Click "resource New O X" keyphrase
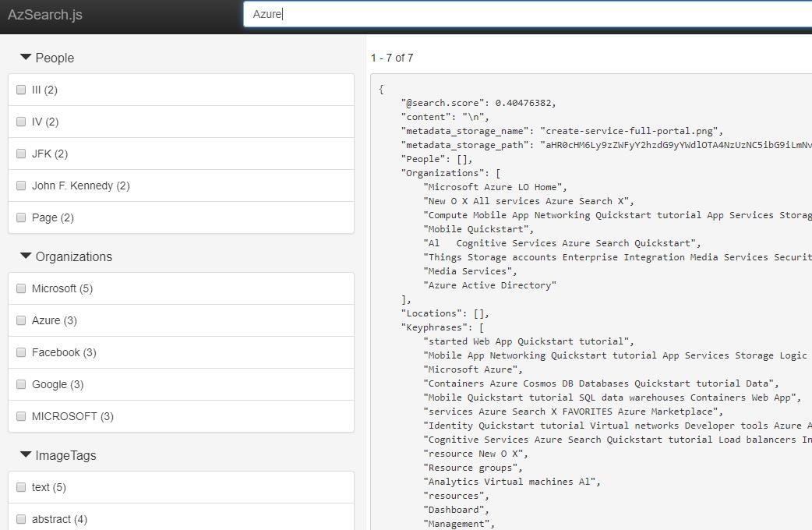 (475, 454)
